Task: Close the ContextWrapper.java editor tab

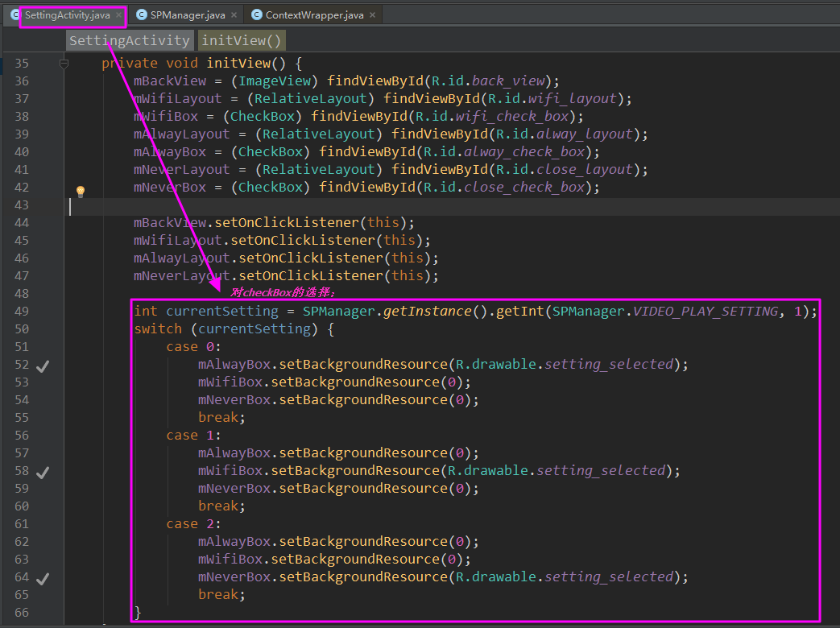Action: click(x=372, y=14)
